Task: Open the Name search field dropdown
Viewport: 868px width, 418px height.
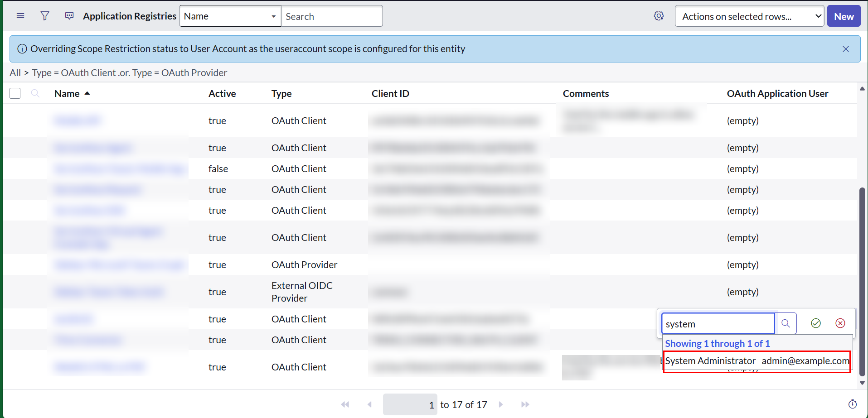Action: (x=230, y=16)
